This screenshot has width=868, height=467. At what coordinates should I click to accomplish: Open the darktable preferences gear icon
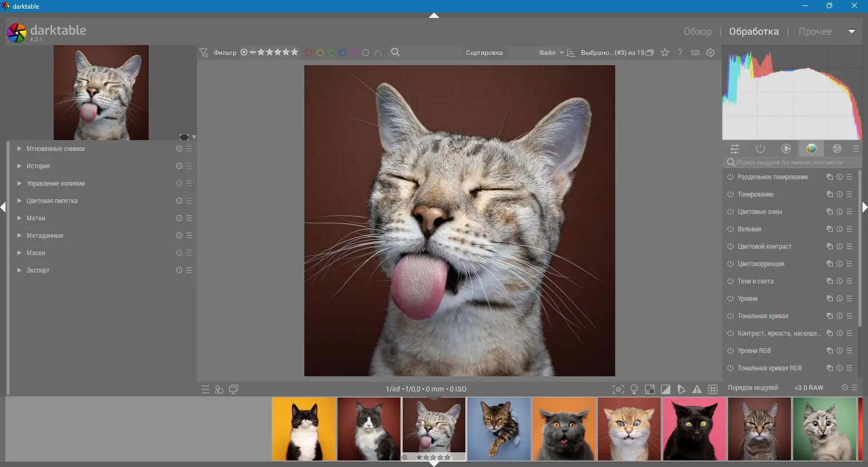coord(711,53)
